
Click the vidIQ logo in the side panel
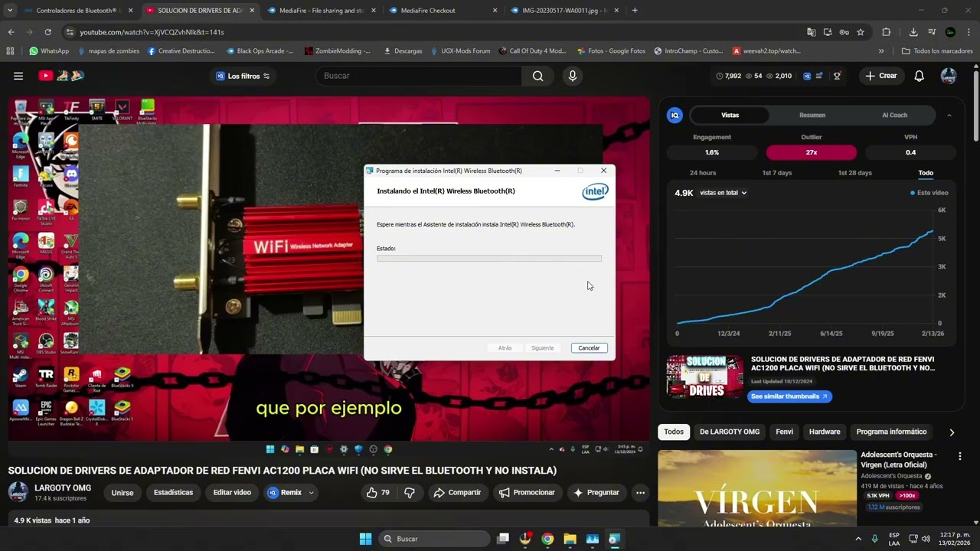pyautogui.click(x=675, y=115)
